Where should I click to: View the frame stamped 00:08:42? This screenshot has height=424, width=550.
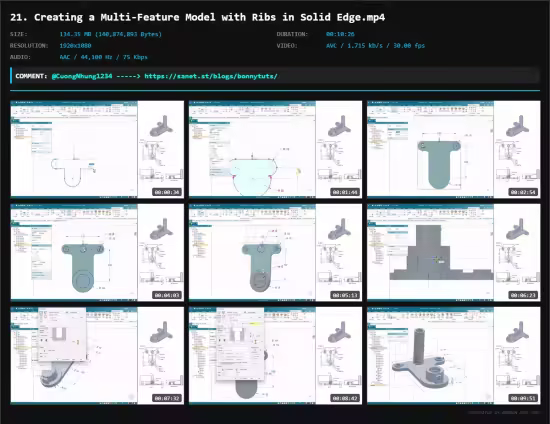(x=275, y=355)
